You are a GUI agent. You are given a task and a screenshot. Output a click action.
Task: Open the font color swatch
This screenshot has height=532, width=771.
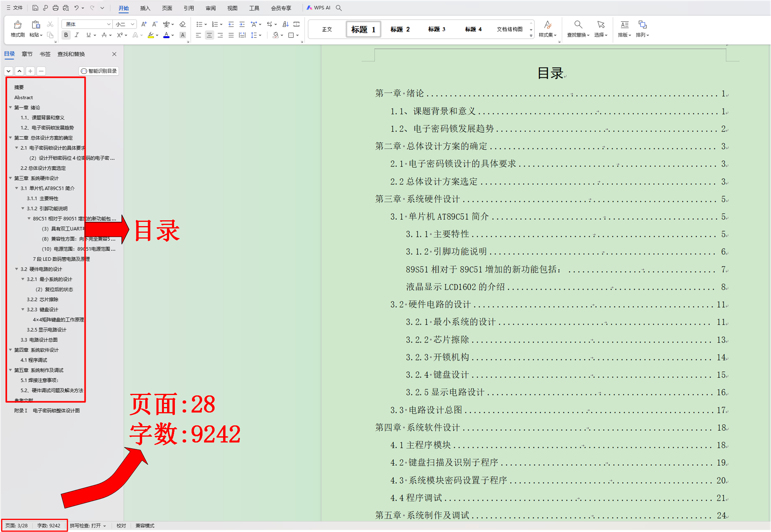166,35
